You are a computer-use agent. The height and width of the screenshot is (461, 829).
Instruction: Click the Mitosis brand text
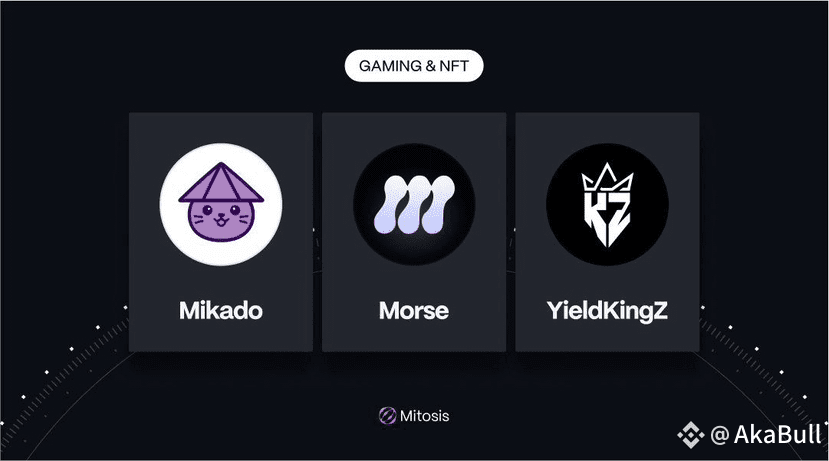click(425, 416)
